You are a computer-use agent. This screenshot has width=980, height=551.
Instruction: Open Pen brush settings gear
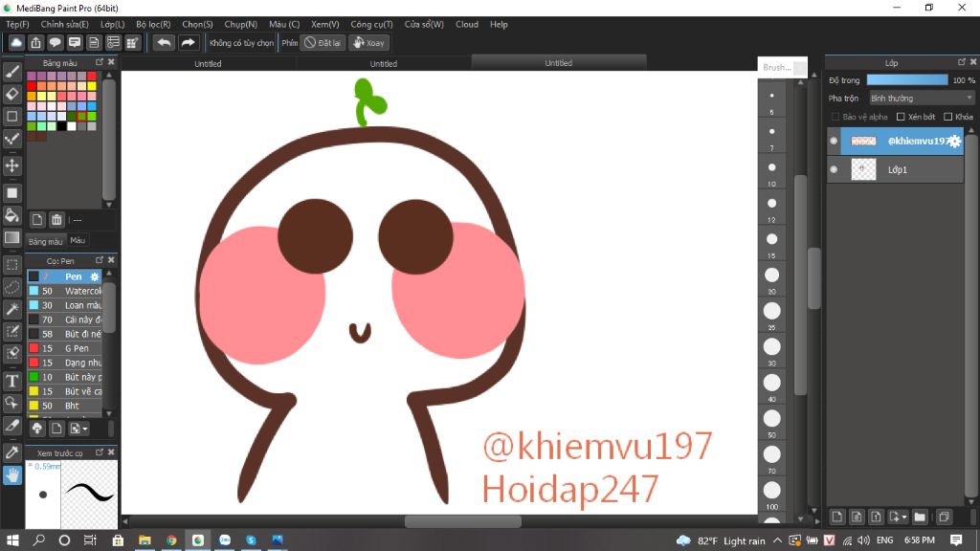[95, 276]
